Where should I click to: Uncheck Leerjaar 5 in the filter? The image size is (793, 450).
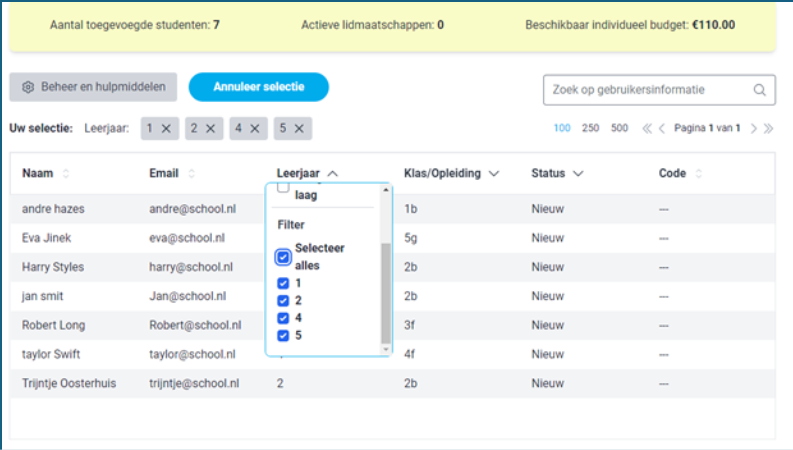coord(283,335)
